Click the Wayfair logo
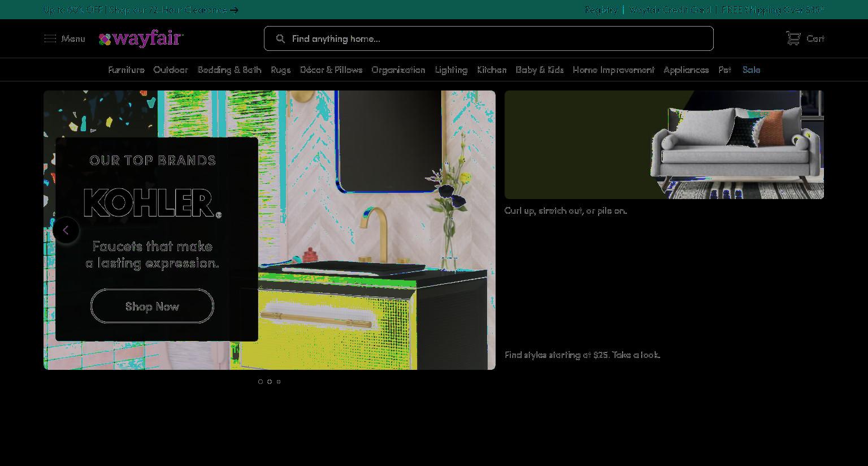Image resolution: width=868 pixels, height=466 pixels. (x=141, y=38)
